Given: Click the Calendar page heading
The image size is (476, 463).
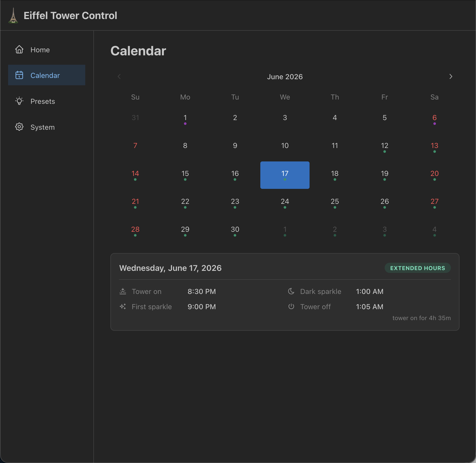Looking at the screenshot, I should pos(138,51).
